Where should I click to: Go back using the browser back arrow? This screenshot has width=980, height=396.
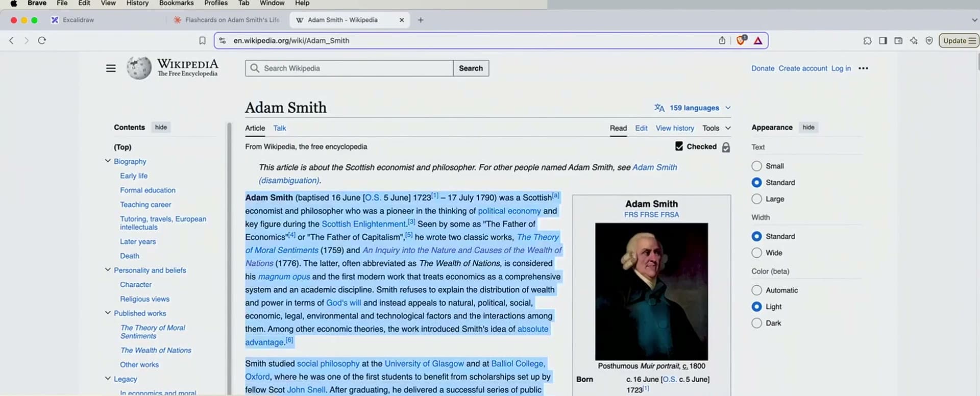click(11, 40)
